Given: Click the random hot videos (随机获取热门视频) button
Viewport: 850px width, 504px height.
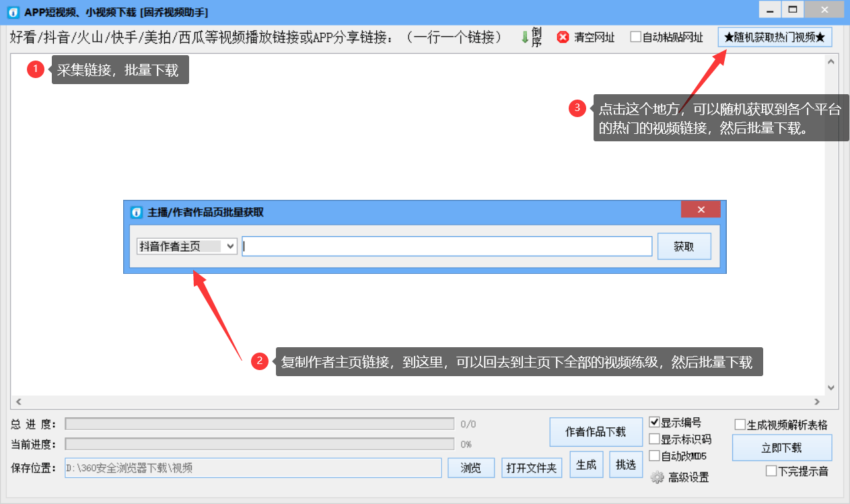Looking at the screenshot, I should (x=775, y=38).
